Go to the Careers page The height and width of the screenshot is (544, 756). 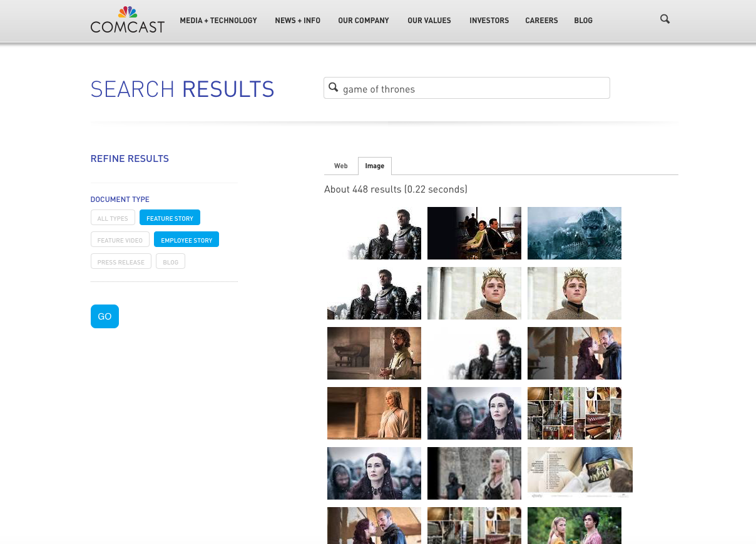click(x=541, y=21)
